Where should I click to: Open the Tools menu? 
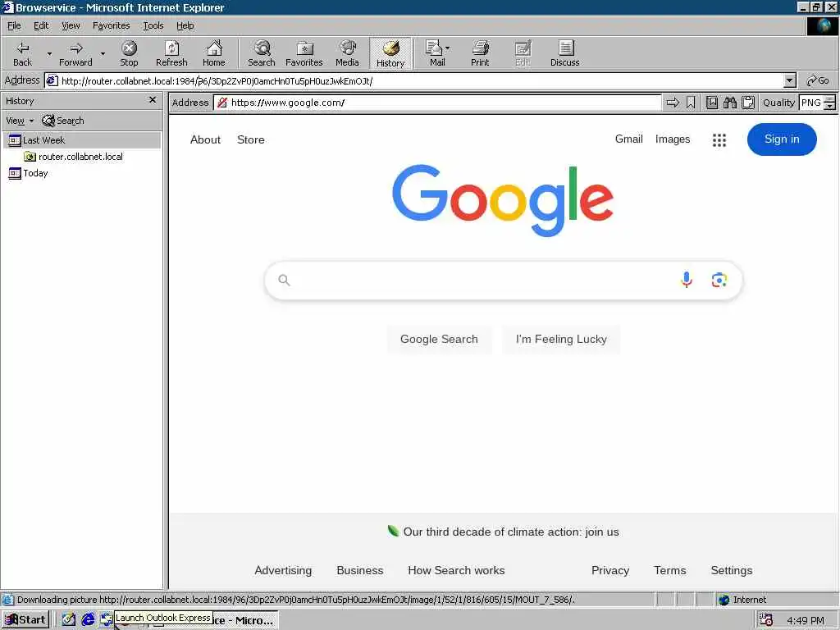(153, 25)
